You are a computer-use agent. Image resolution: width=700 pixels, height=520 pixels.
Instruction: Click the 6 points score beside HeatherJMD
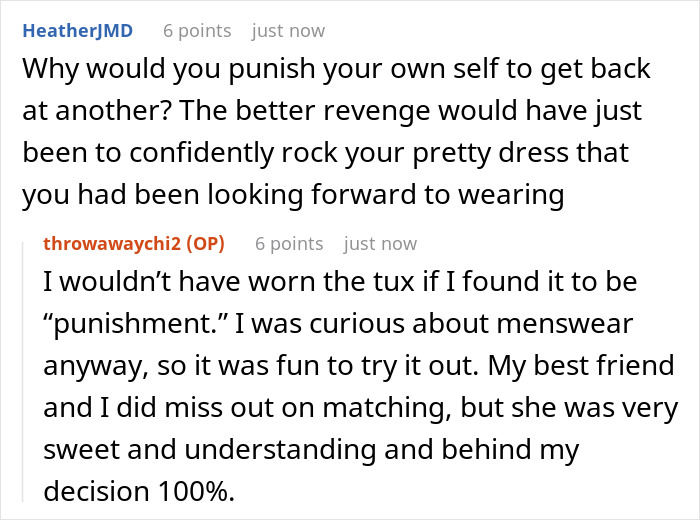pyautogui.click(x=197, y=31)
